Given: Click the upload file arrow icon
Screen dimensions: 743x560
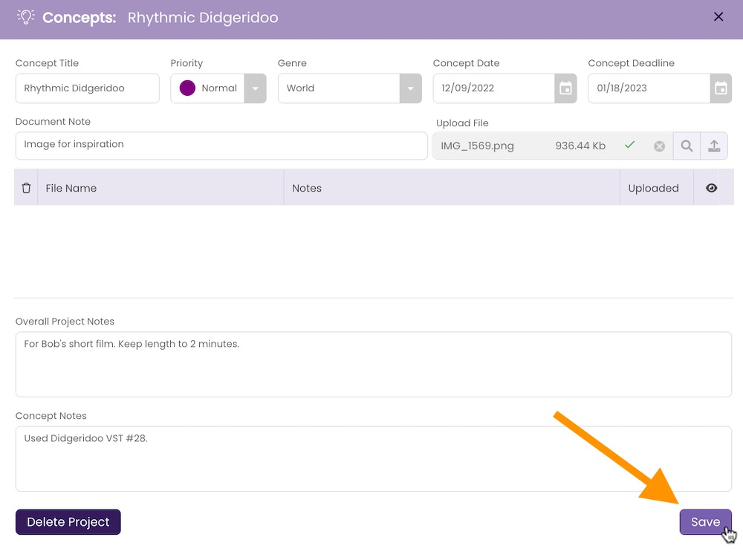Looking at the screenshot, I should 714,146.
